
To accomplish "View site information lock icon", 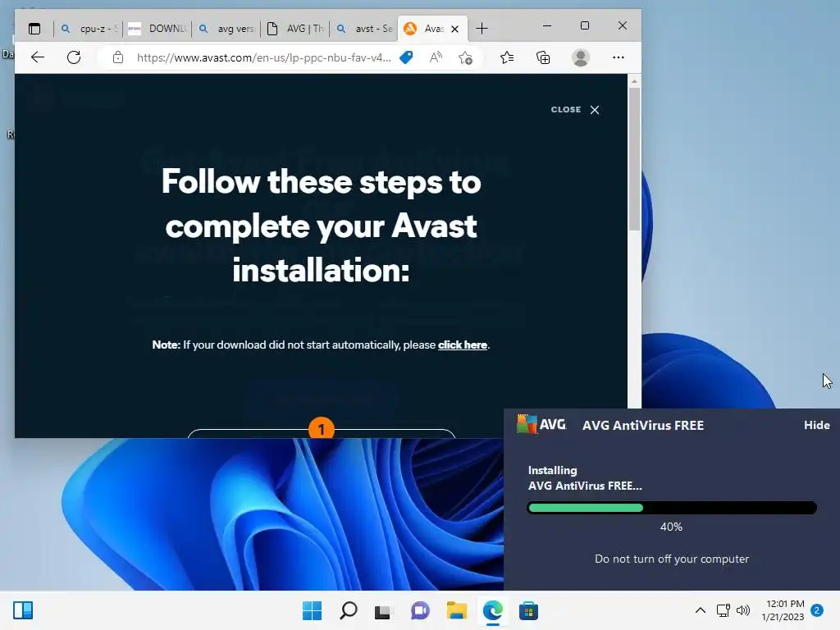I will [x=118, y=57].
